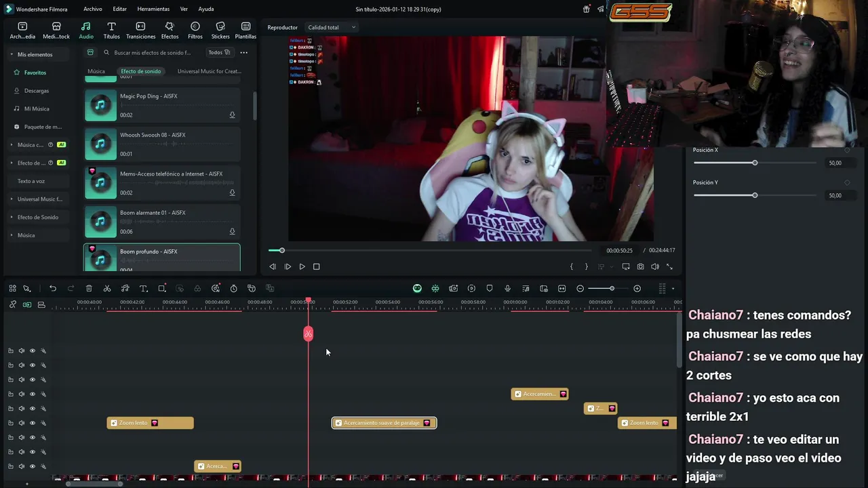Screen dimensions: 868x488
Task: Collapse the Mis elementos tree section
Action: click(x=12, y=54)
